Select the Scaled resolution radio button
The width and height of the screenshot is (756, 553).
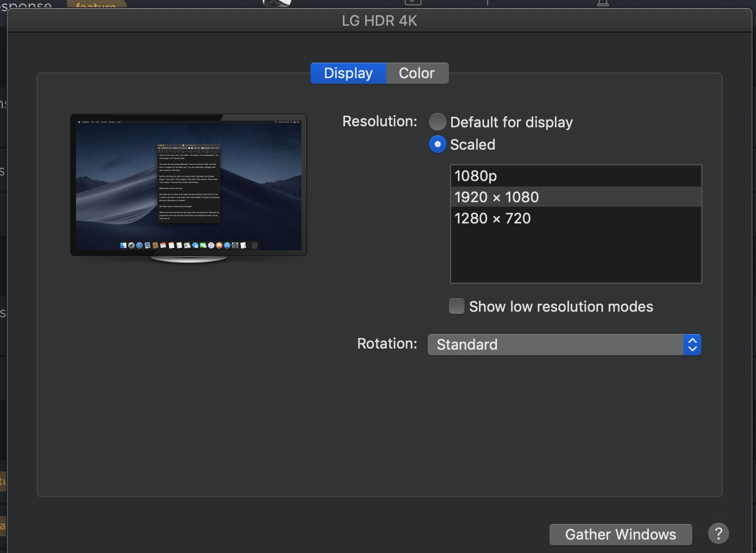[x=438, y=144]
